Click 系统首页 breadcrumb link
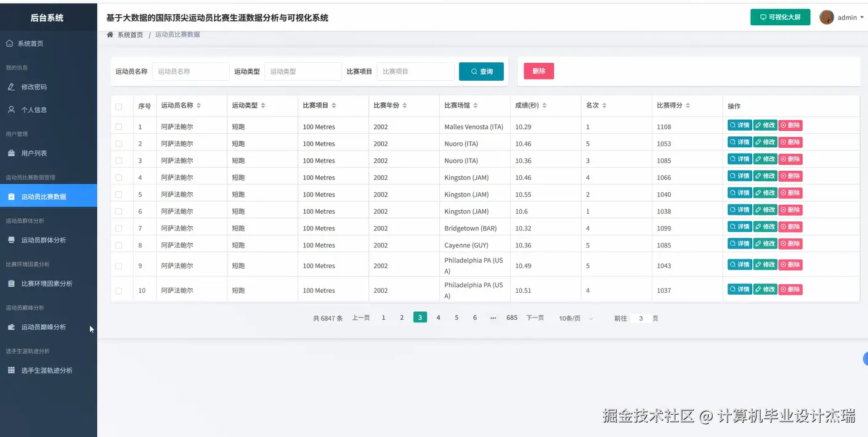The image size is (868, 437). [x=130, y=35]
